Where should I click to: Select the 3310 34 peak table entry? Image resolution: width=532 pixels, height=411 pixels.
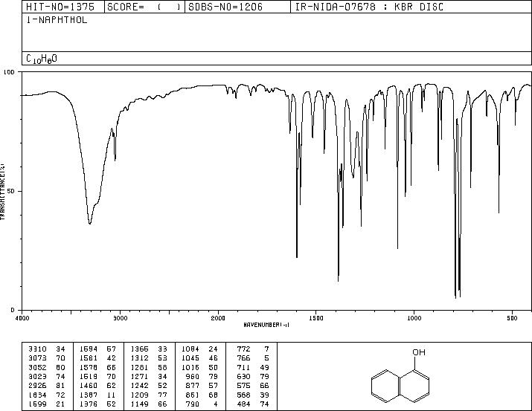(x=46, y=349)
